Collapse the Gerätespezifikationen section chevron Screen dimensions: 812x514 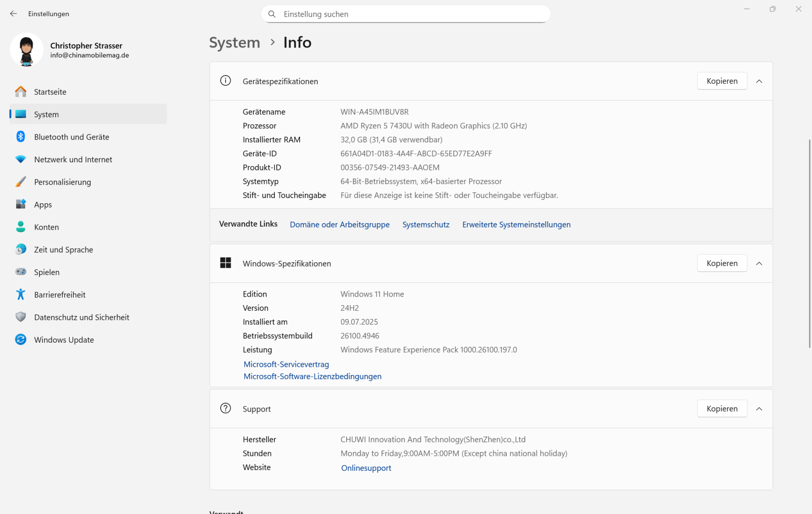pos(759,81)
